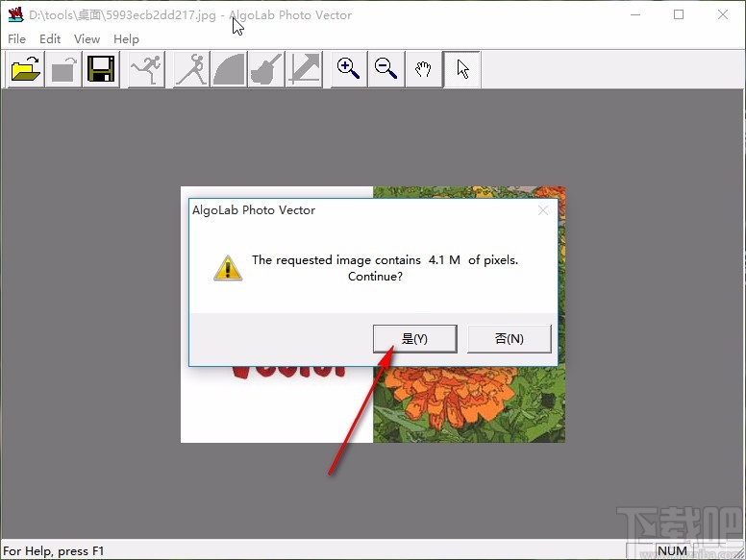
Task: Click the yellow warning triangle icon
Action: point(228,268)
